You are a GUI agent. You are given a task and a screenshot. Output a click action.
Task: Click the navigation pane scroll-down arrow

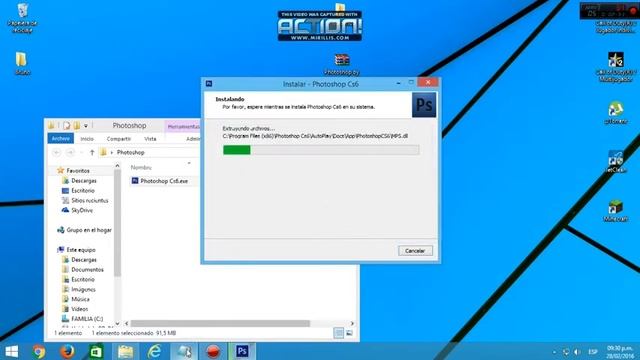[x=118, y=323]
